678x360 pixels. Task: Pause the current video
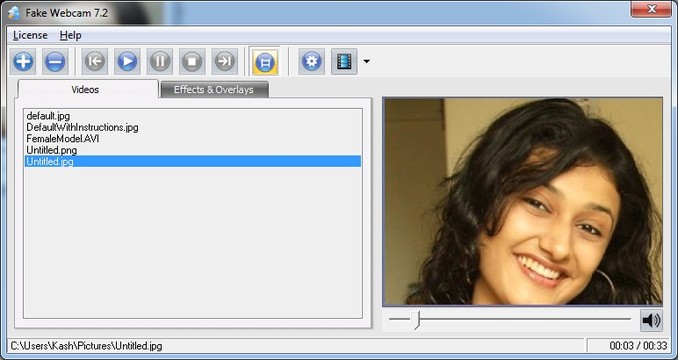click(x=160, y=61)
